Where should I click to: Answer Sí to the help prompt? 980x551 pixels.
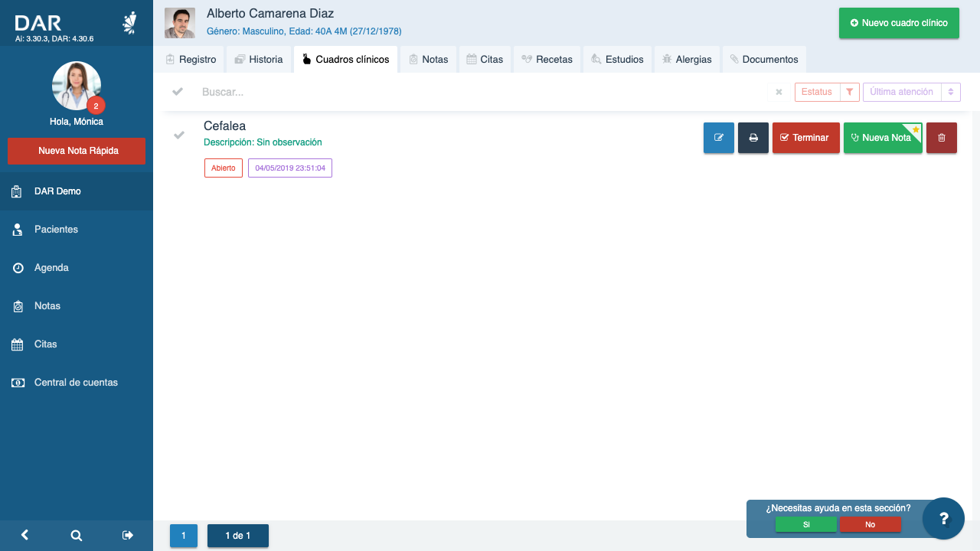click(806, 524)
